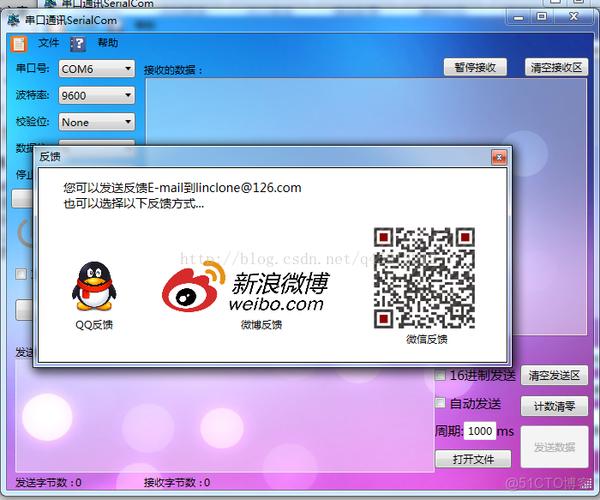Viewport: 600px width, 500px height.
Task: Maximize the SerialCom window
Action: 542,17
